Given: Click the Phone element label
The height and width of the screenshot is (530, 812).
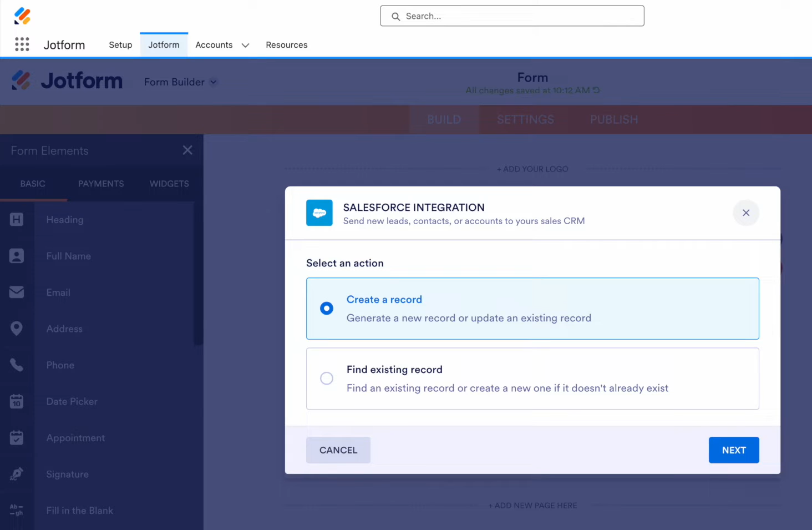Looking at the screenshot, I should (x=60, y=365).
